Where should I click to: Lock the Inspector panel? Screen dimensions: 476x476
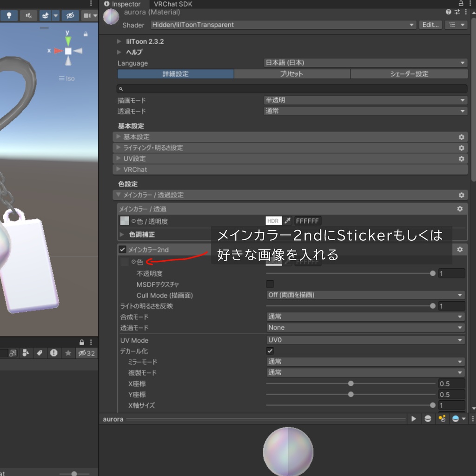coord(461,3)
